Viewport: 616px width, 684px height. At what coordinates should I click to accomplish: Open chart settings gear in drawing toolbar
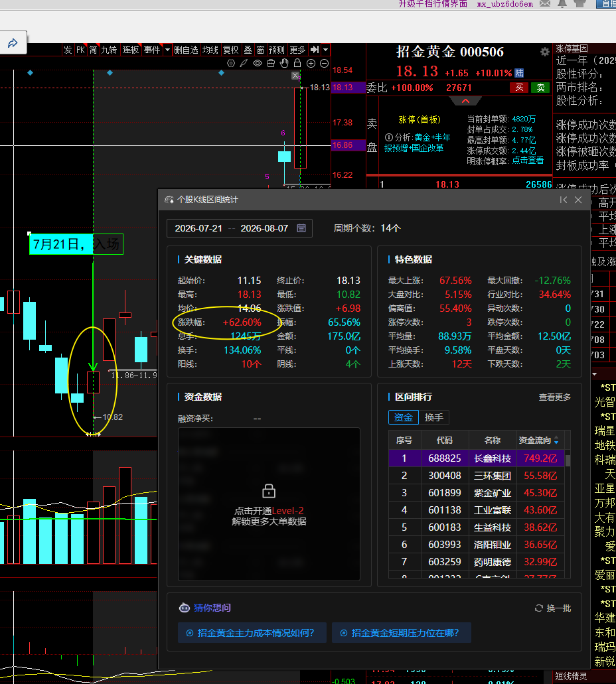click(x=231, y=63)
